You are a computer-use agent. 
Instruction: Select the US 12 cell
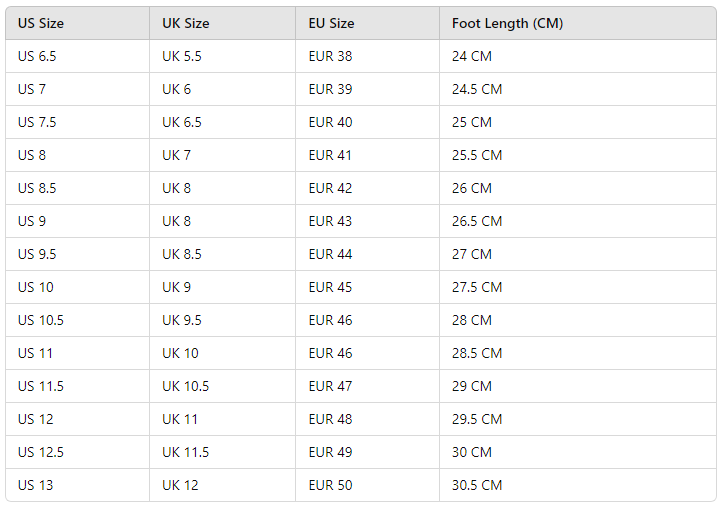[36, 419]
